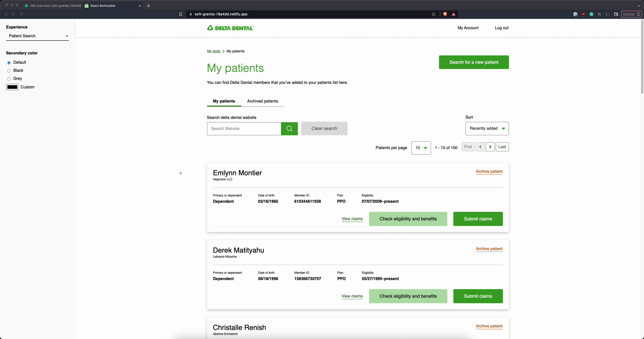Screen dimensions: 644x339
Task: Click the Delta Dental logo
Action: pos(230,28)
